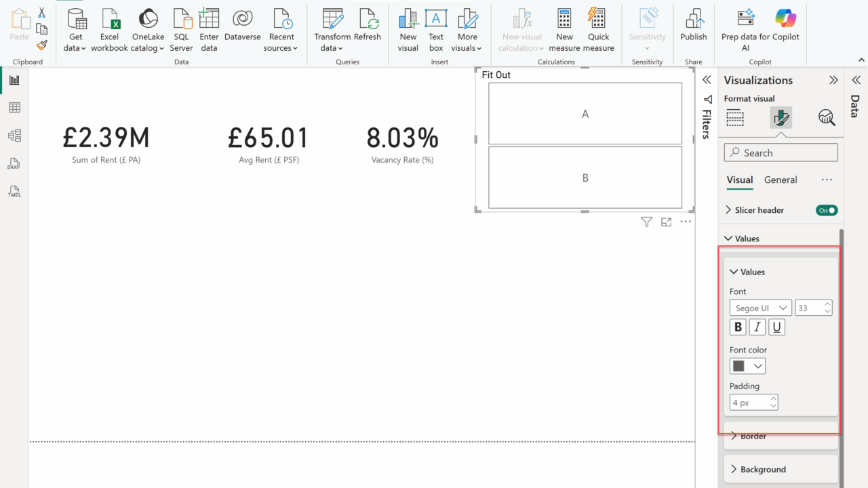Open the Format visual active tab icon
Screen dimensions: 868x488
click(x=781, y=118)
